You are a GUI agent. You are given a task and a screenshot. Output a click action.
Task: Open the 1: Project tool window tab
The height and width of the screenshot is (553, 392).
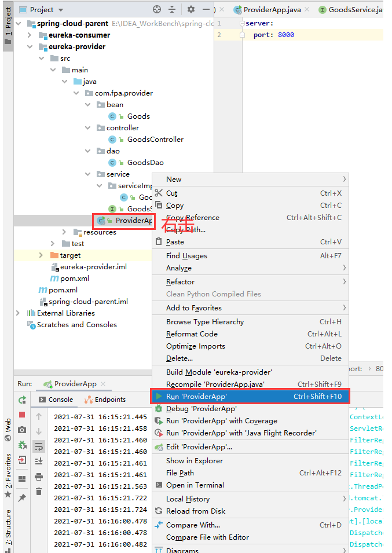(x=8, y=25)
